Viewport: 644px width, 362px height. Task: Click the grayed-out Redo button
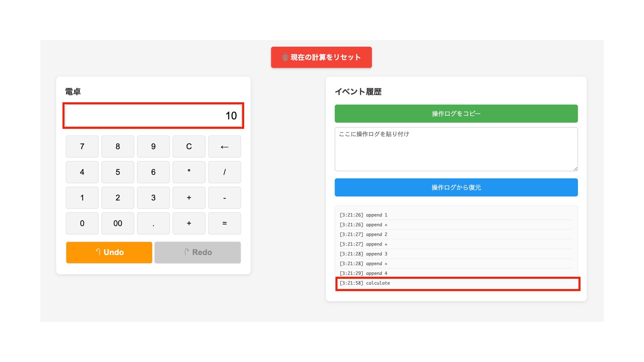[x=198, y=252]
